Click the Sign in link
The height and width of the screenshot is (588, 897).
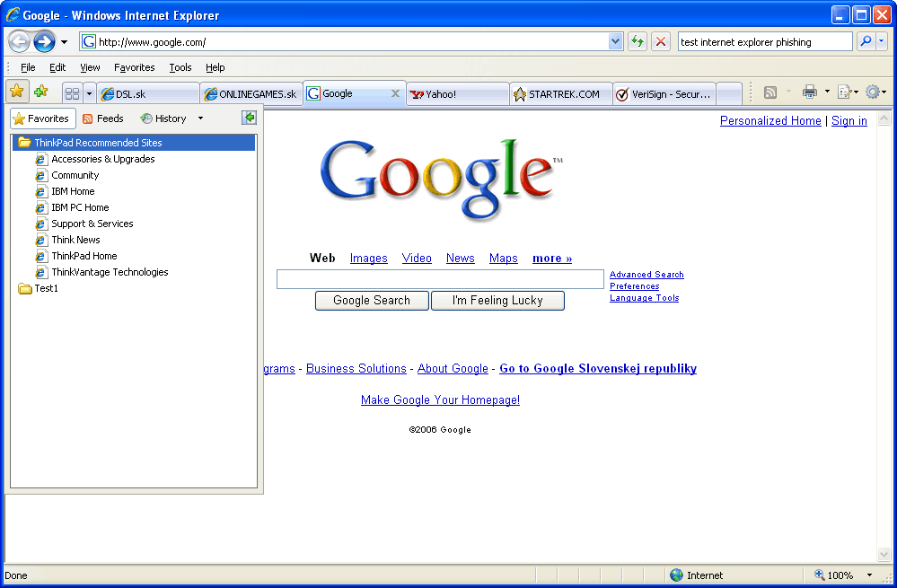pyautogui.click(x=849, y=120)
